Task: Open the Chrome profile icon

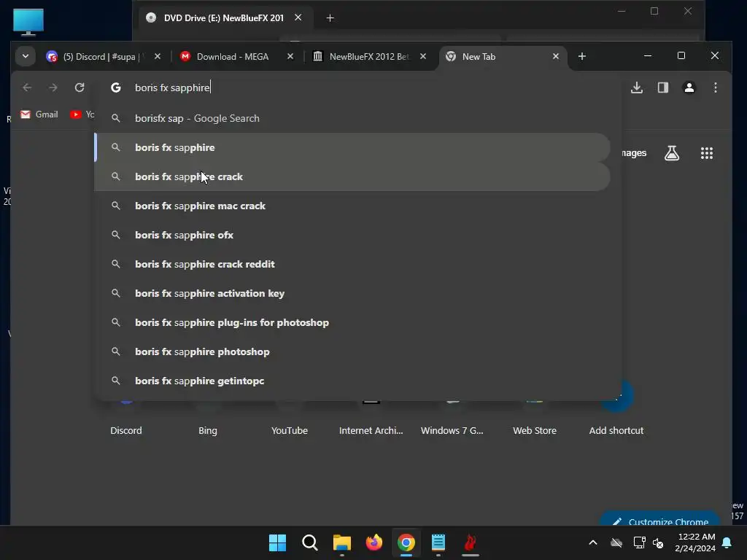Action: [x=689, y=87]
